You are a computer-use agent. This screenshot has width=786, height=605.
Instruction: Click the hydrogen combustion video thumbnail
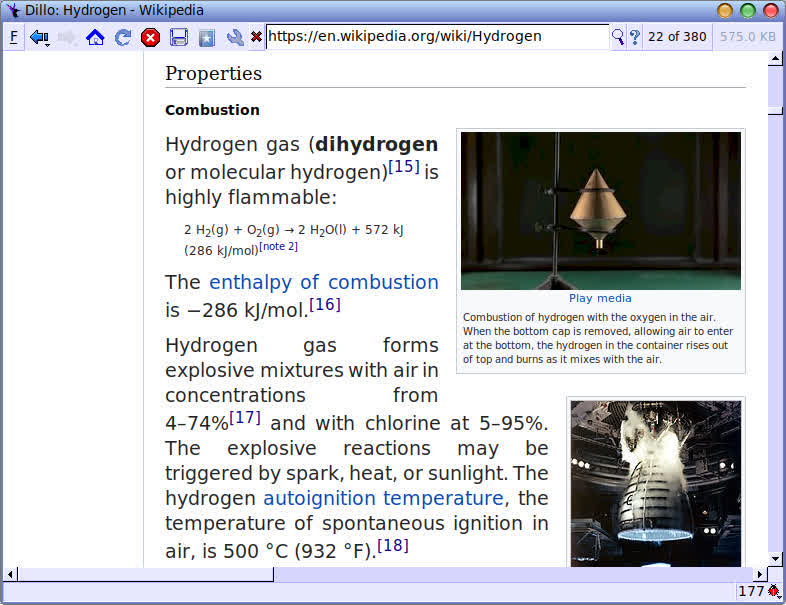[x=601, y=211]
